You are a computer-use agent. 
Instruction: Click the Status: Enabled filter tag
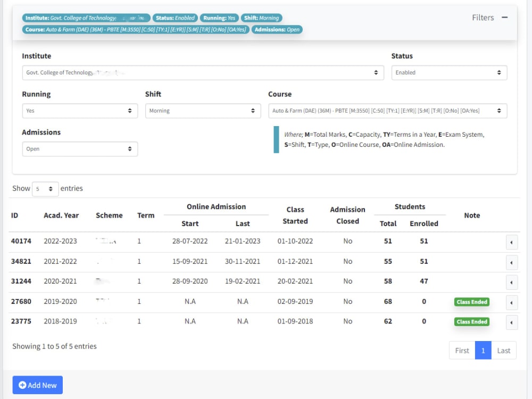coord(175,18)
